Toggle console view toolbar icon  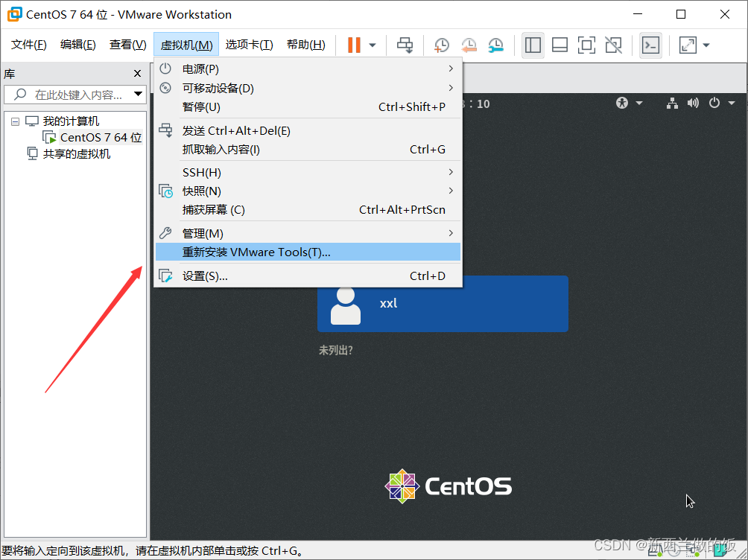pyautogui.click(x=650, y=45)
